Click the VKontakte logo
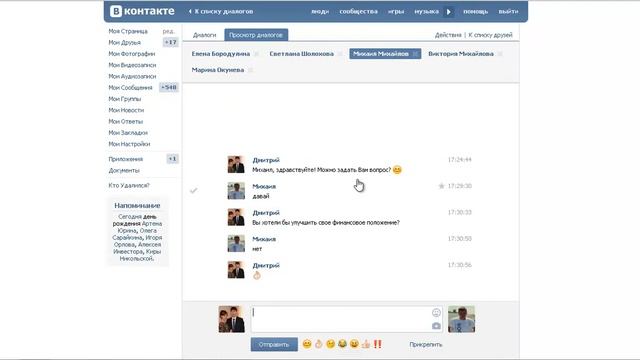 click(142, 11)
